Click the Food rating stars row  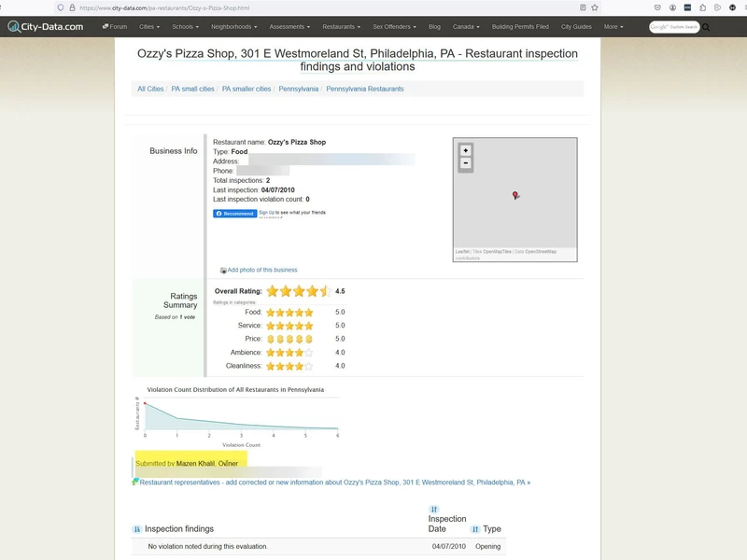289,313
